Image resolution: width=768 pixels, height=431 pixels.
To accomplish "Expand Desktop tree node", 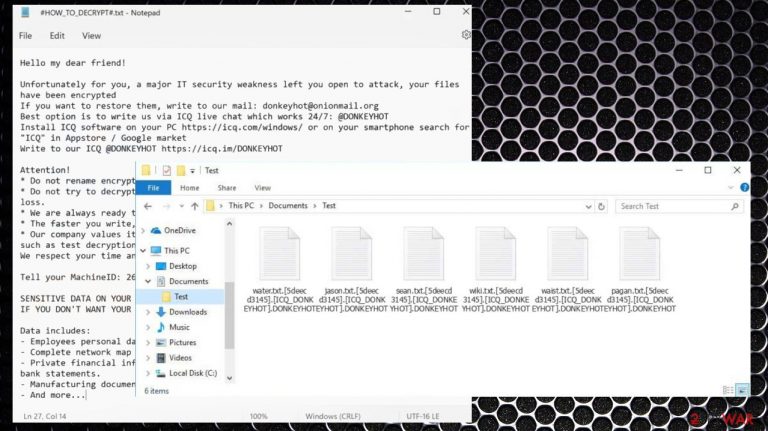I will [x=148, y=266].
